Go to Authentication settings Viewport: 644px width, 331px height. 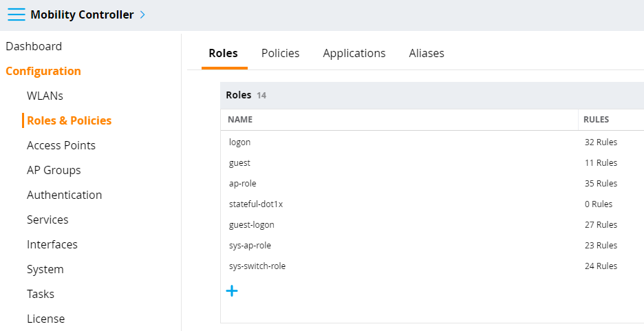point(65,195)
